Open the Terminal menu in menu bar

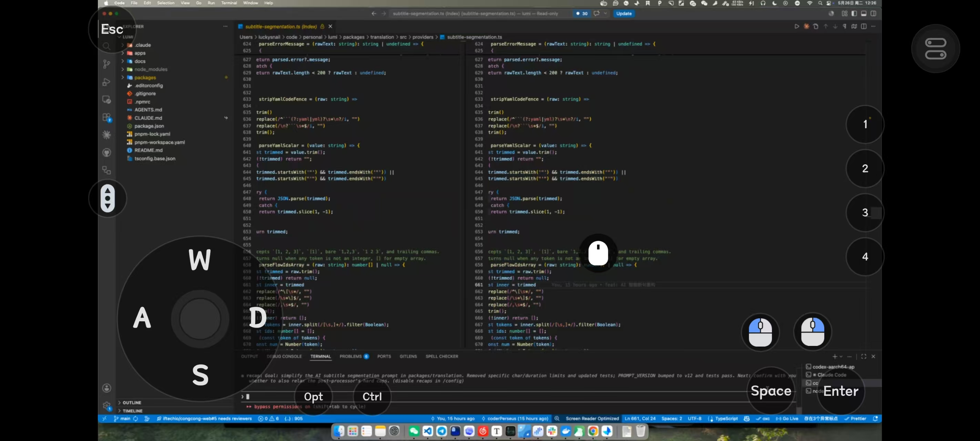pos(229,3)
